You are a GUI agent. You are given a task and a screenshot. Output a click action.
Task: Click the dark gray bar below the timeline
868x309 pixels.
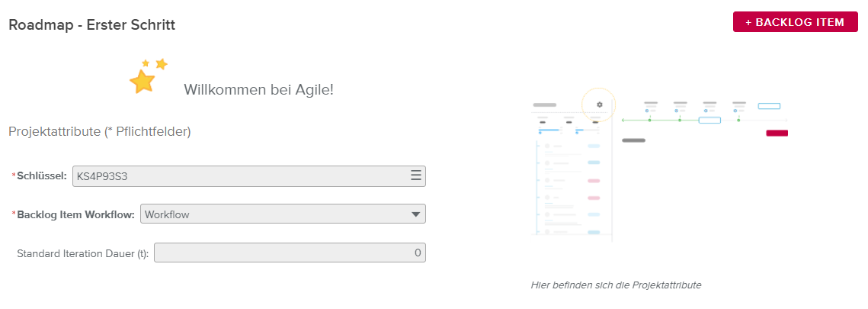634,140
